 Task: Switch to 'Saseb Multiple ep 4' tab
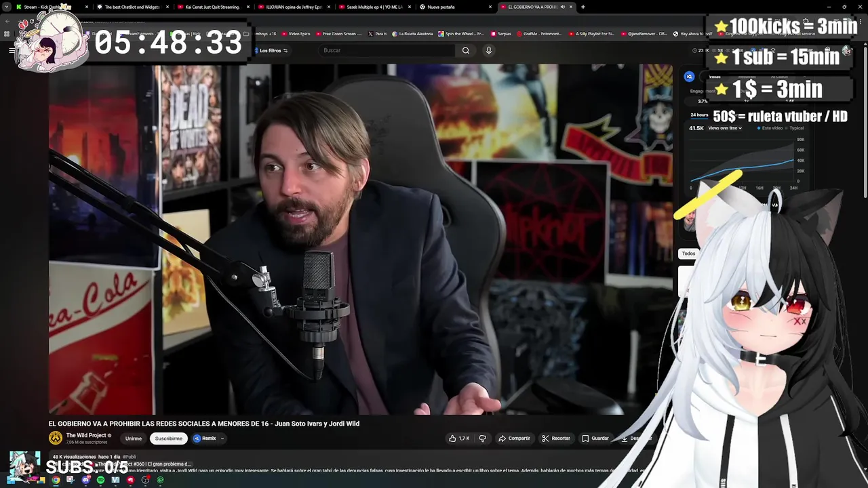374,7
